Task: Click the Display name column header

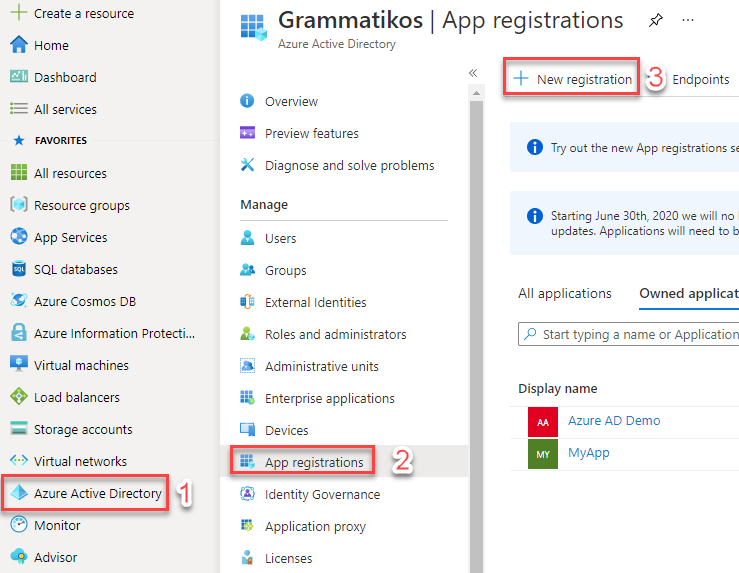Action: [558, 389]
